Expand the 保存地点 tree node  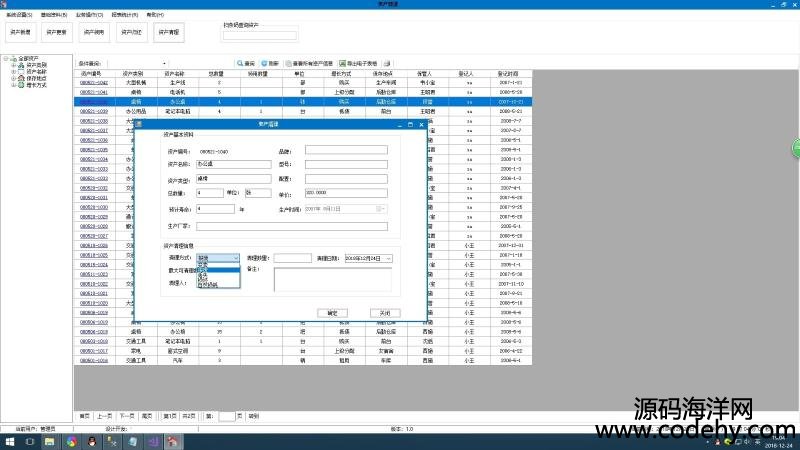(14, 78)
